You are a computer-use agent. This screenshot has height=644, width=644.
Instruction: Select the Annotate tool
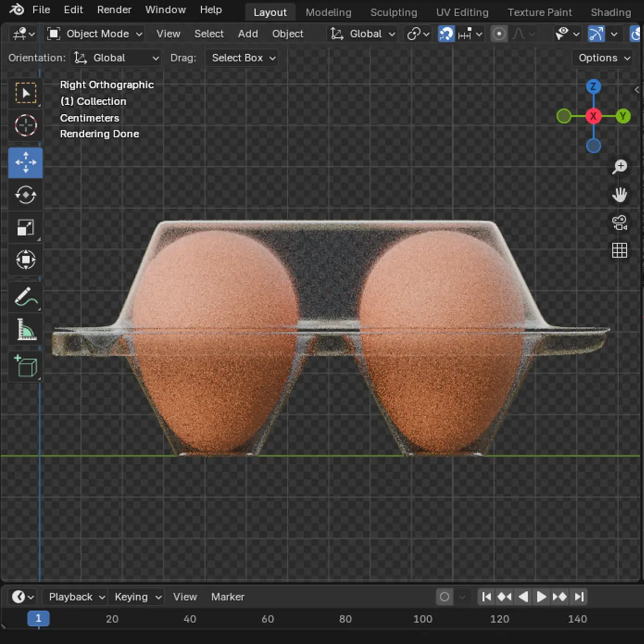25,297
